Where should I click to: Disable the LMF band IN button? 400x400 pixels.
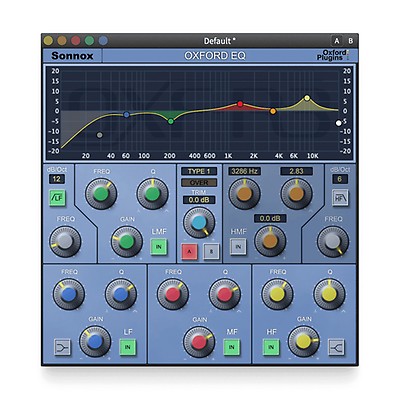pyautogui.click(x=159, y=247)
